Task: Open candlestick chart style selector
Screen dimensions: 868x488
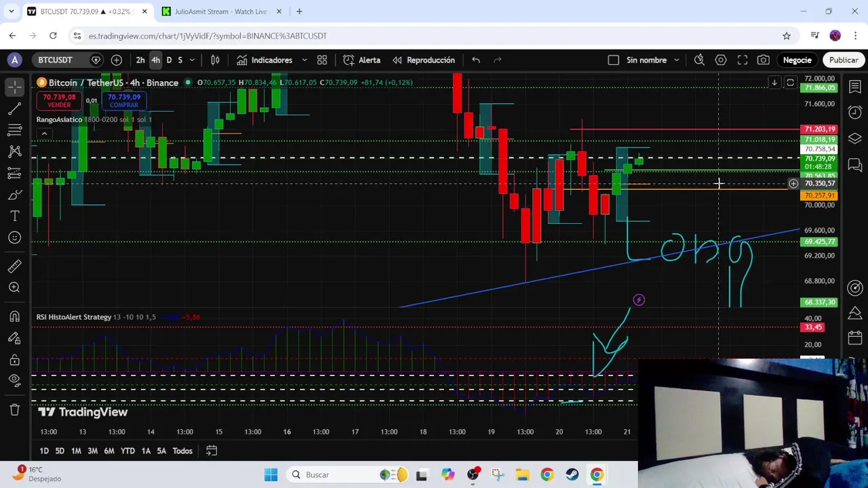Action: coord(215,60)
